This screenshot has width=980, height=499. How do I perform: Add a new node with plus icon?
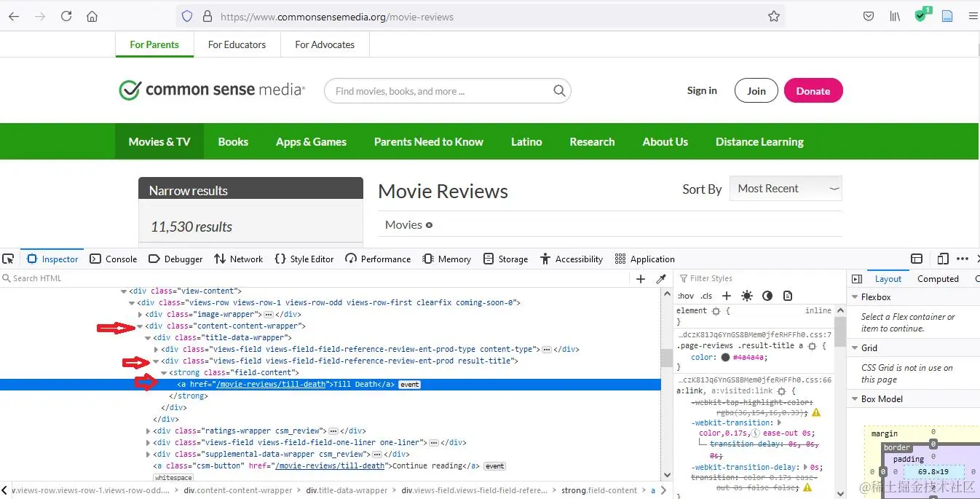coord(641,278)
